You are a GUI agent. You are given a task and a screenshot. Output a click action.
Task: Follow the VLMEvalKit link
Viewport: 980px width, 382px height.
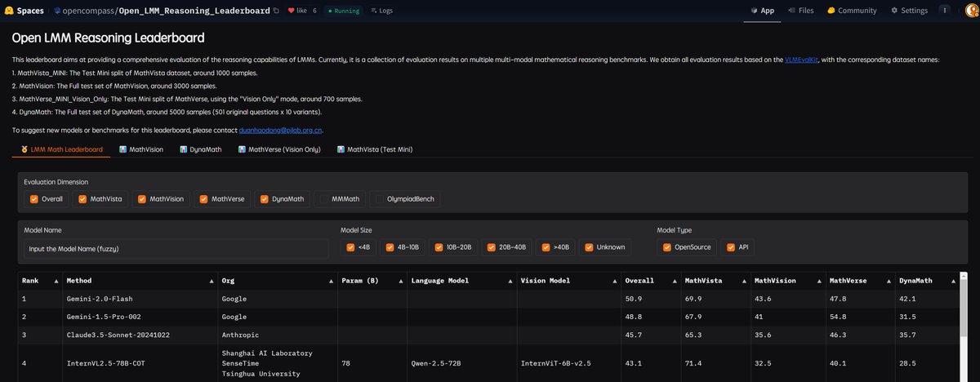pyautogui.click(x=802, y=60)
